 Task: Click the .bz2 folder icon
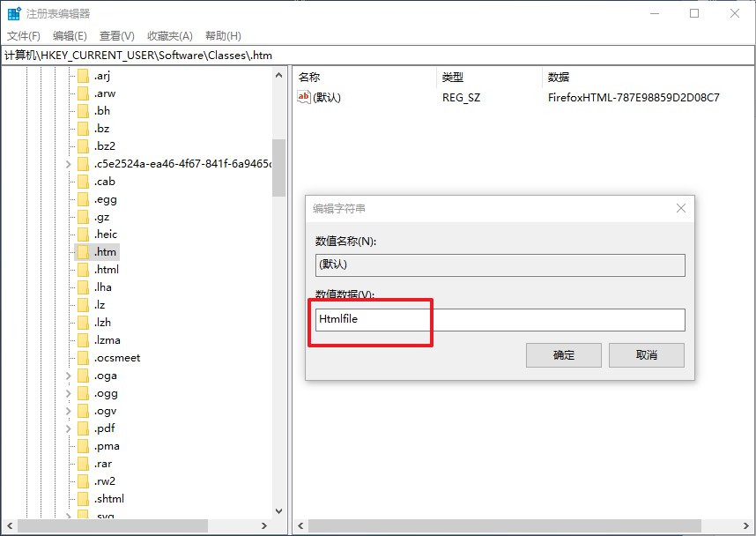coord(84,146)
